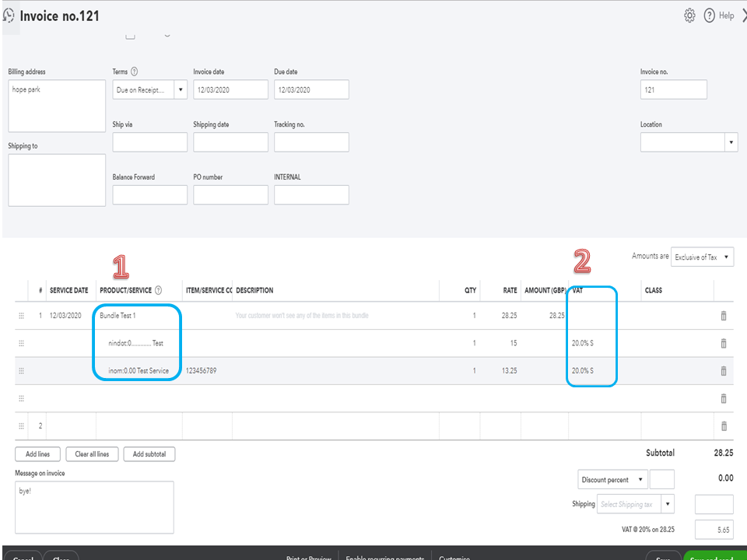Click the 20.0% S VAT cell for Test Service
This screenshot has width=747, height=560.
click(605, 370)
